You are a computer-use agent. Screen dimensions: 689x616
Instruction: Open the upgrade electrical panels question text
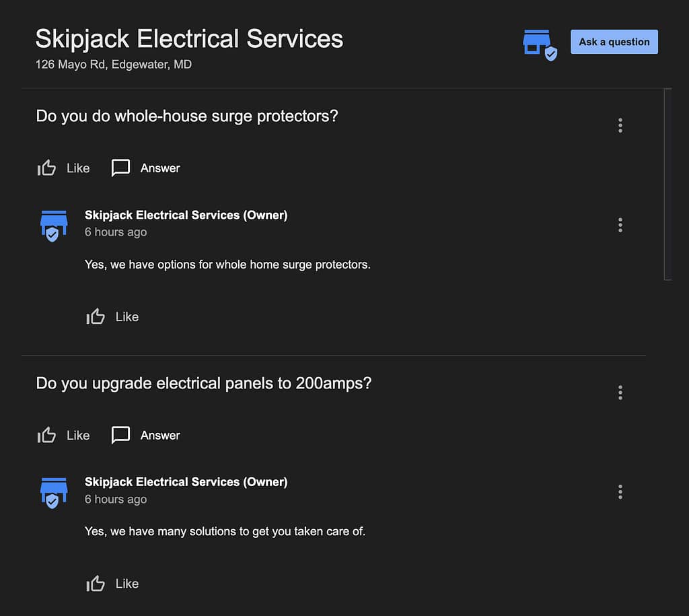pyautogui.click(x=203, y=384)
